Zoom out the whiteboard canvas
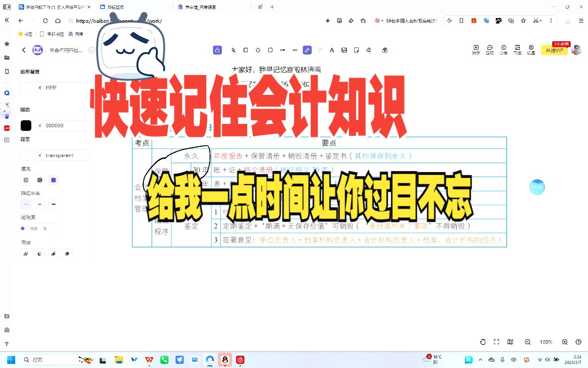 (x=527, y=342)
